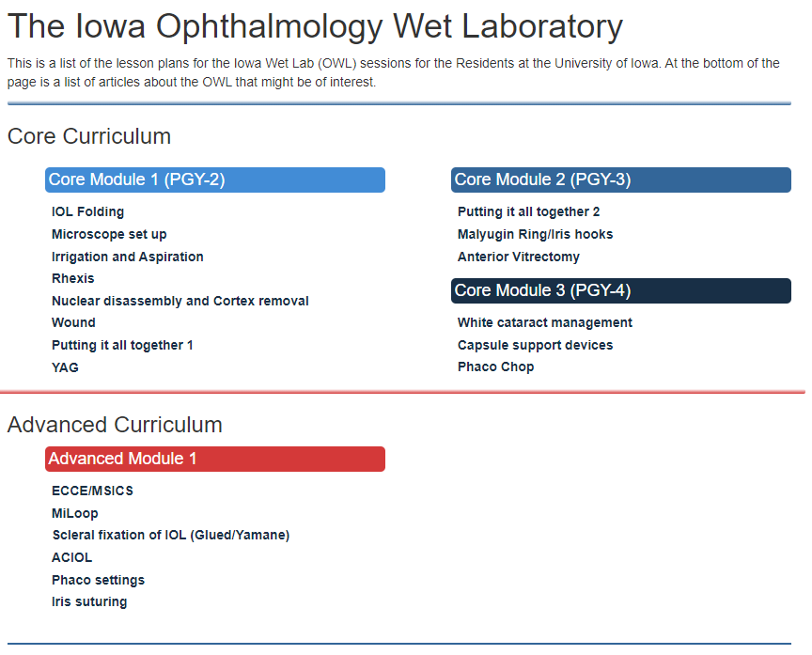
Task: Click the Advanced Module 1 red header
Action: tap(214, 460)
